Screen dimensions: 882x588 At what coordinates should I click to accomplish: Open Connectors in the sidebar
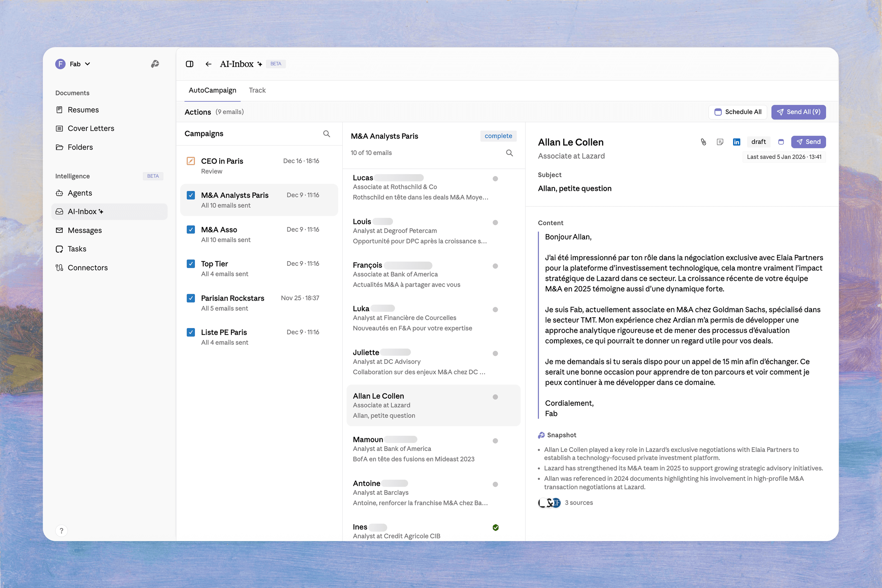pos(87,267)
